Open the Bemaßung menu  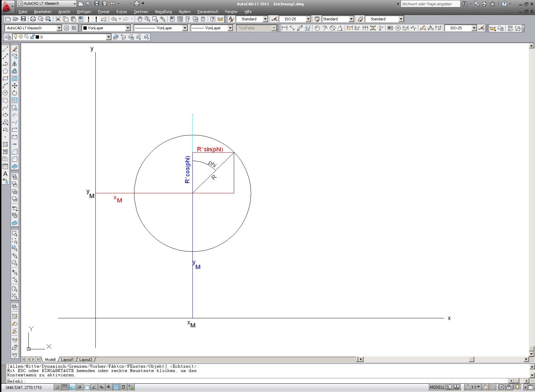[163, 12]
